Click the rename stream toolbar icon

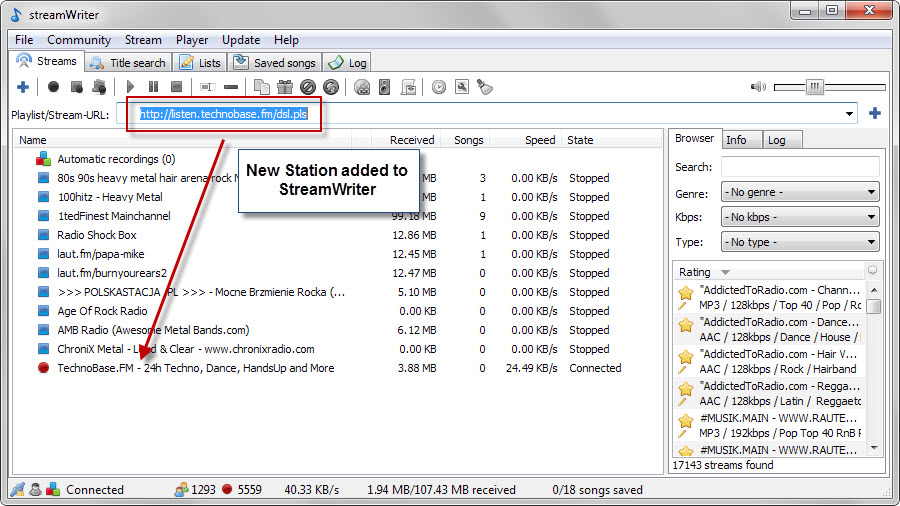(x=208, y=87)
